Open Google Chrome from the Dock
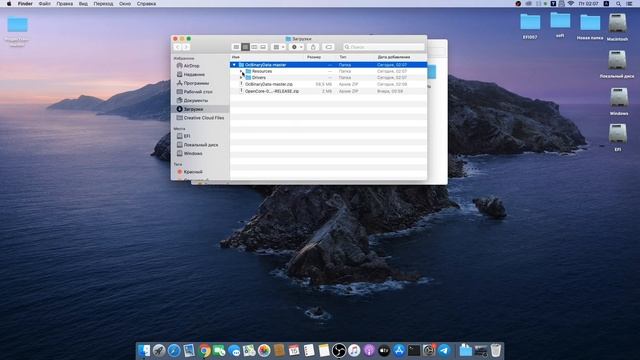The image size is (640, 360). coord(204,351)
